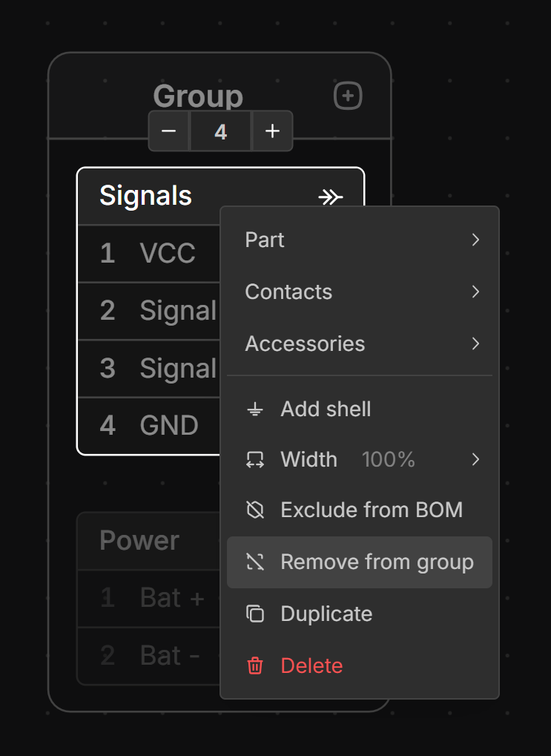Click the Remove from group ungroup icon

(255, 562)
